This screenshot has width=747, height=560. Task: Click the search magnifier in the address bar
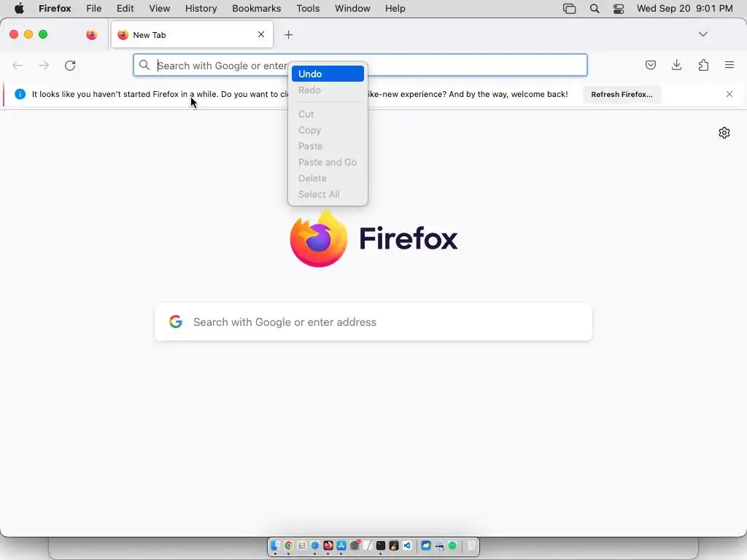point(144,65)
